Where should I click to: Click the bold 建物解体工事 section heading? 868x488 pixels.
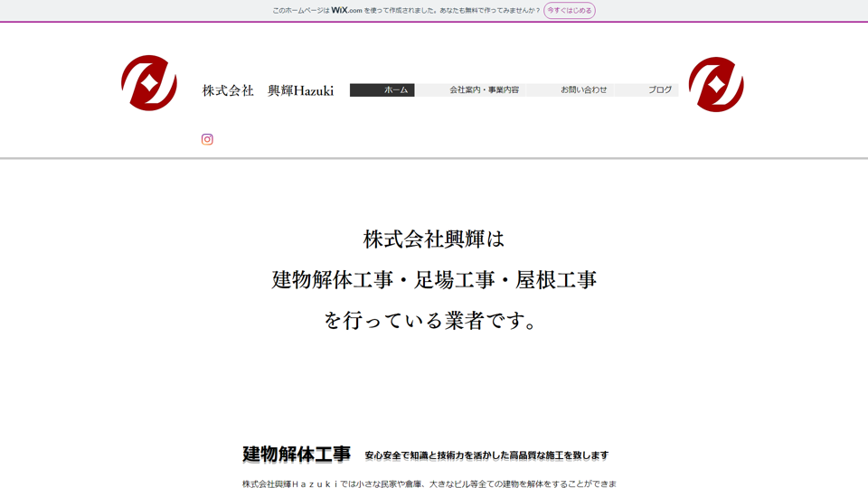(x=297, y=455)
